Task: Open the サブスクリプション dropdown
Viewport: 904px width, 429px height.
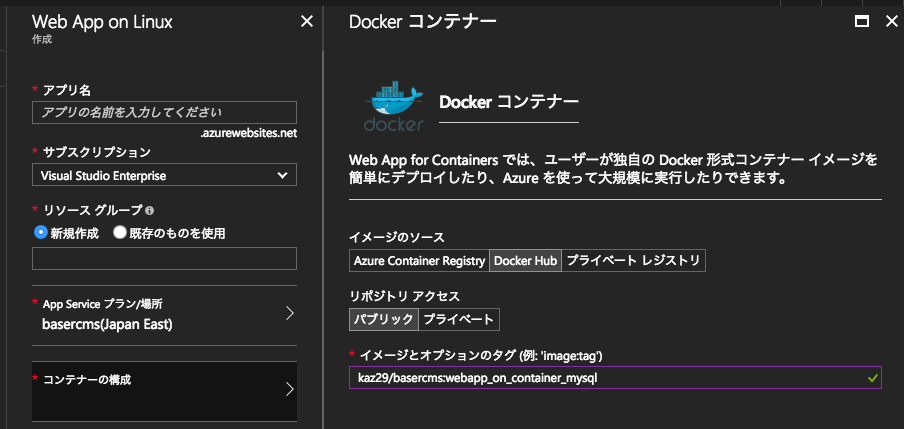Action: (164, 175)
